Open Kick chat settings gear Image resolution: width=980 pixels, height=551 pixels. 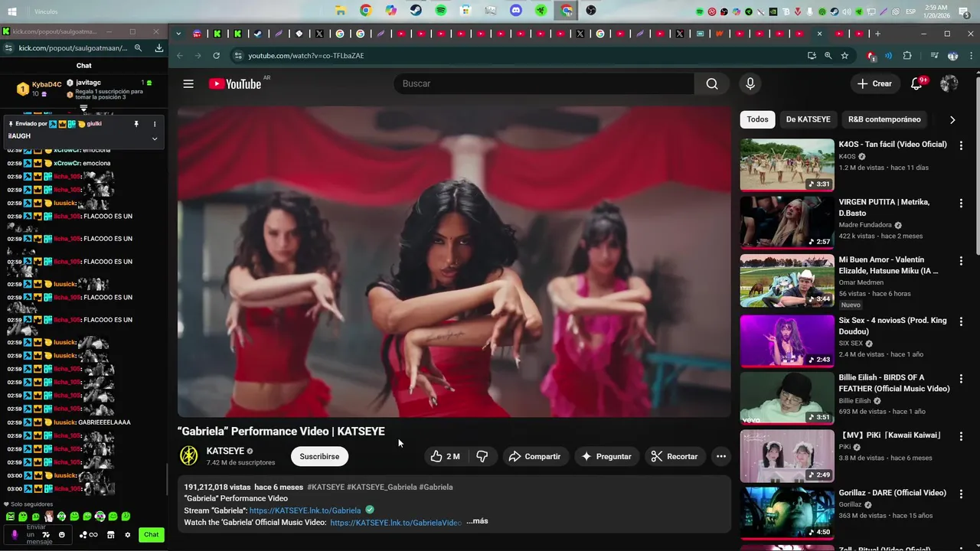point(128,535)
